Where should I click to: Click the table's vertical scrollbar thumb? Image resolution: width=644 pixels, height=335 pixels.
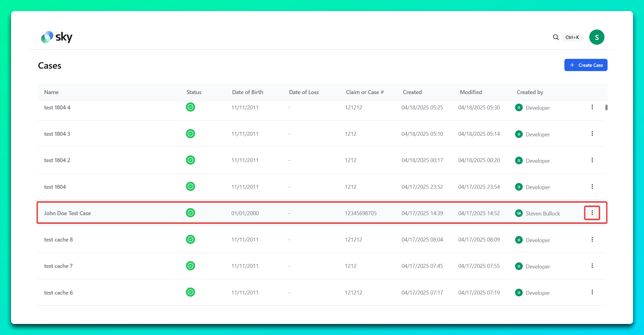606,107
